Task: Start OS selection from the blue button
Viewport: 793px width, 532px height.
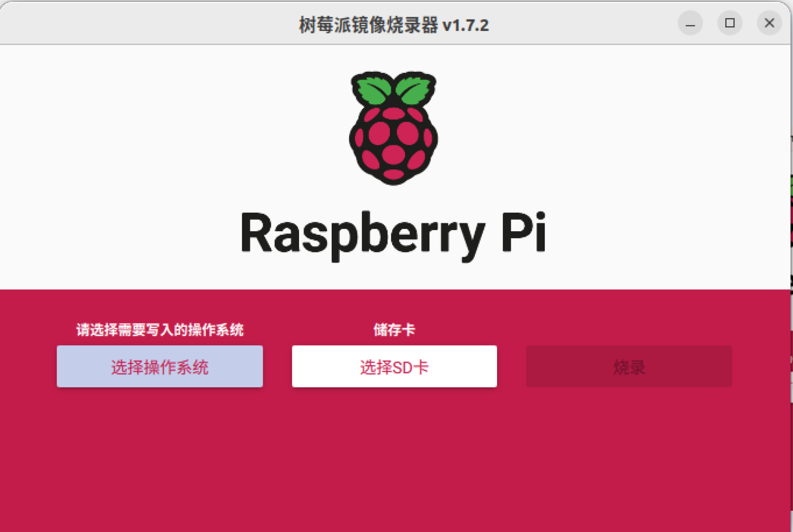Action: click(x=159, y=366)
